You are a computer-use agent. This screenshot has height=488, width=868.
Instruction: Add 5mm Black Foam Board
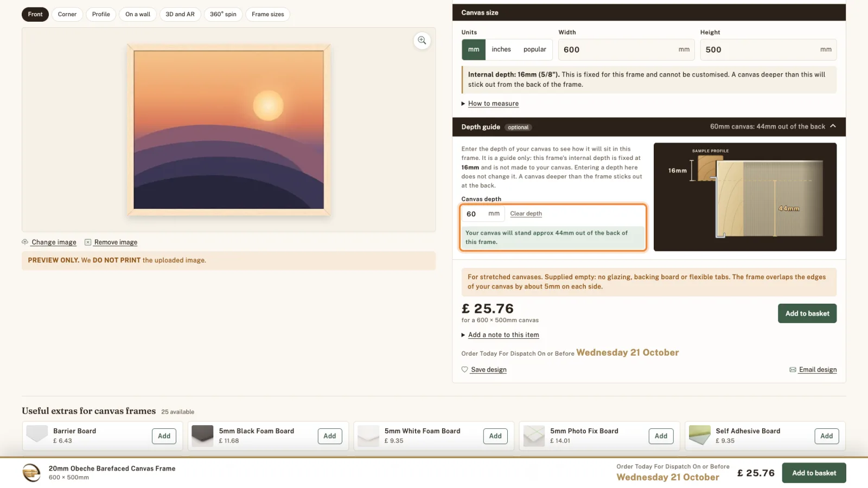pos(330,436)
